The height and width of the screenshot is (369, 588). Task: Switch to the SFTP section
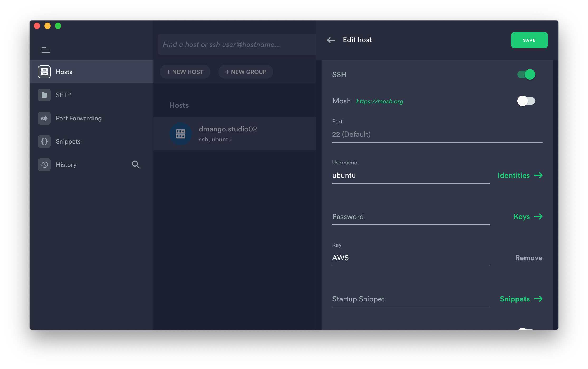(x=63, y=95)
